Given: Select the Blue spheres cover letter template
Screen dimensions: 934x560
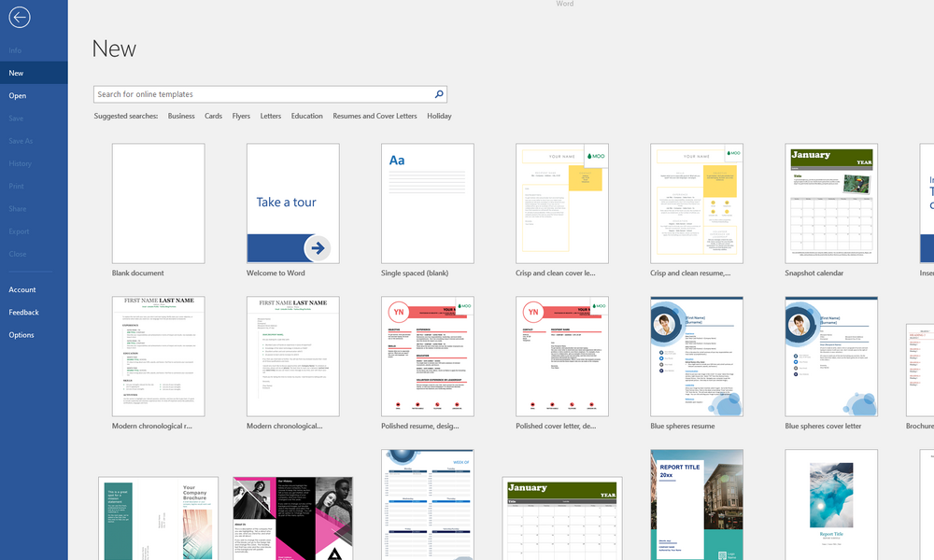Looking at the screenshot, I should click(x=831, y=357).
